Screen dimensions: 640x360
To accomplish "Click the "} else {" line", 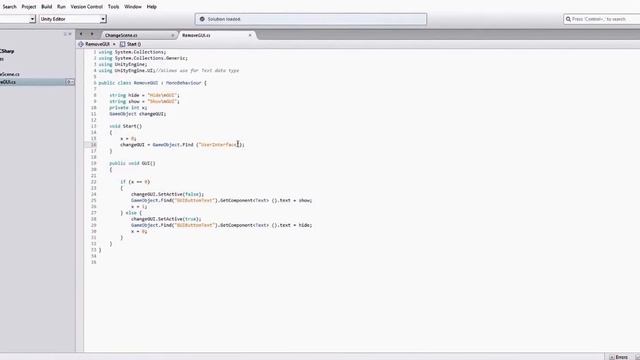I will click(x=131, y=213).
